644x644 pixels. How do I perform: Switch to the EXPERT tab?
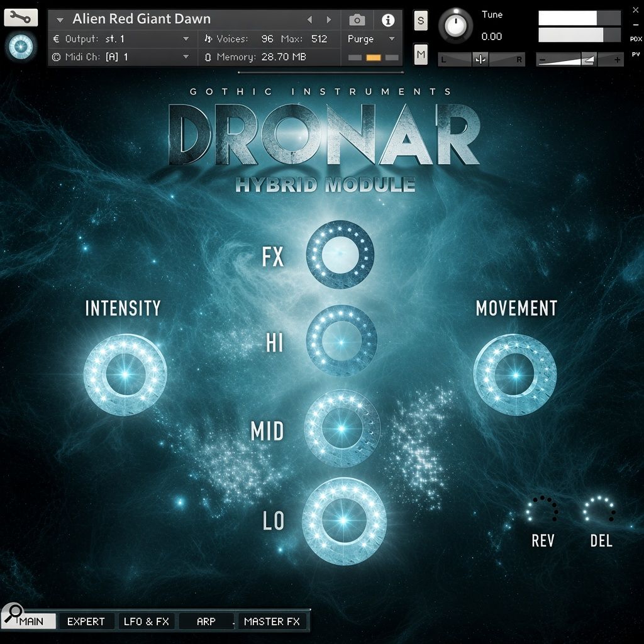(x=86, y=621)
